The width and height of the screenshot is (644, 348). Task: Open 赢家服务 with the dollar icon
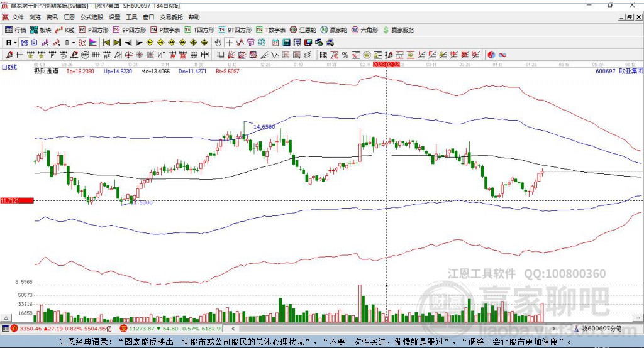399,30
